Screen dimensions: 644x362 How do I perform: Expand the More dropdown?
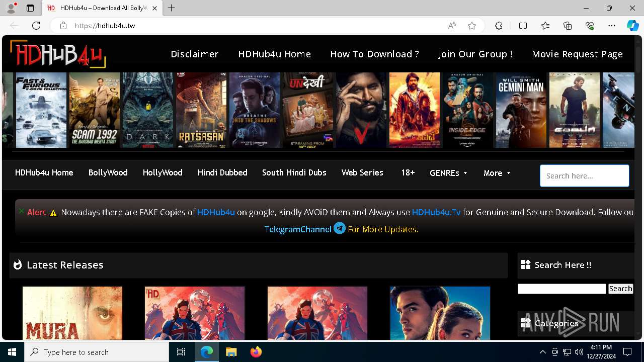click(x=497, y=173)
